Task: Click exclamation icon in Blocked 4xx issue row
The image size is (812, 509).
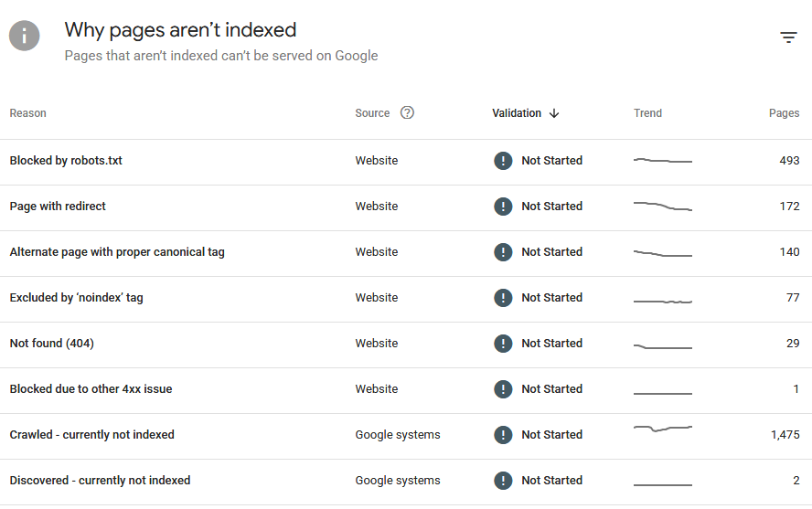Action: (503, 389)
